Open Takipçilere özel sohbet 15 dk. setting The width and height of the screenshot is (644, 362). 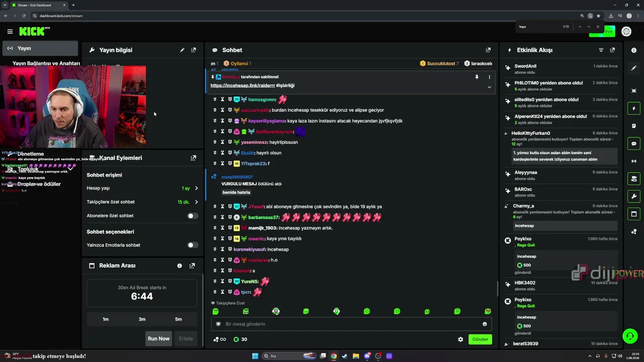coord(142,202)
